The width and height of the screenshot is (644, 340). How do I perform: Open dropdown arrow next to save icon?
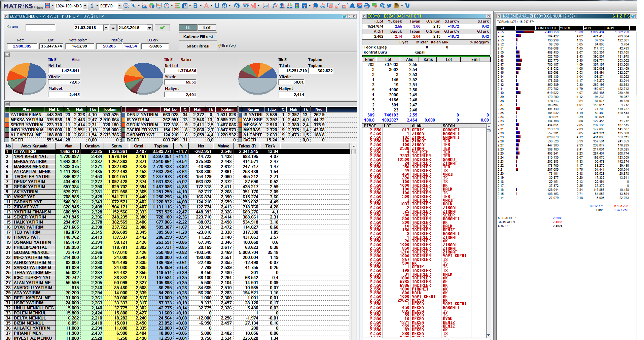pyautogui.click(x=52, y=6)
